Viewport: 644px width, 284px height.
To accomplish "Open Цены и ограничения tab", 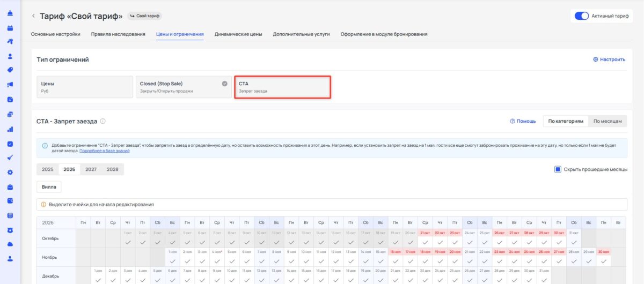I will (180, 34).
